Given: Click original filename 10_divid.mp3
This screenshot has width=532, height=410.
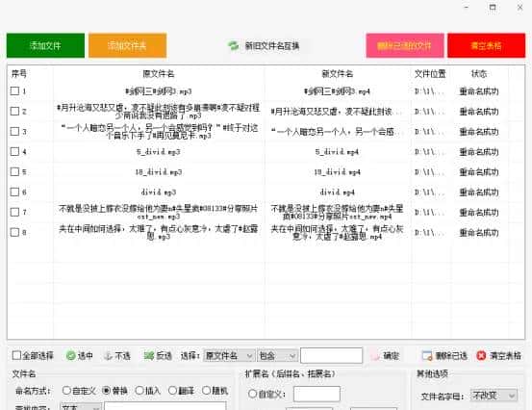Looking at the screenshot, I should tap(159, 172).
